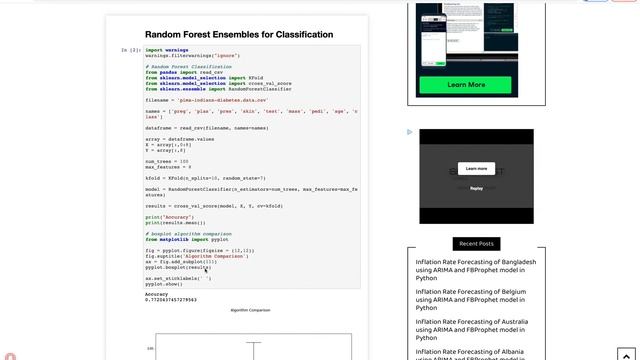This screenshot has width=640, height=360.
Task: Open the Inflation Rate Forecasting of Australia post
Action: [x=471, y=329]
